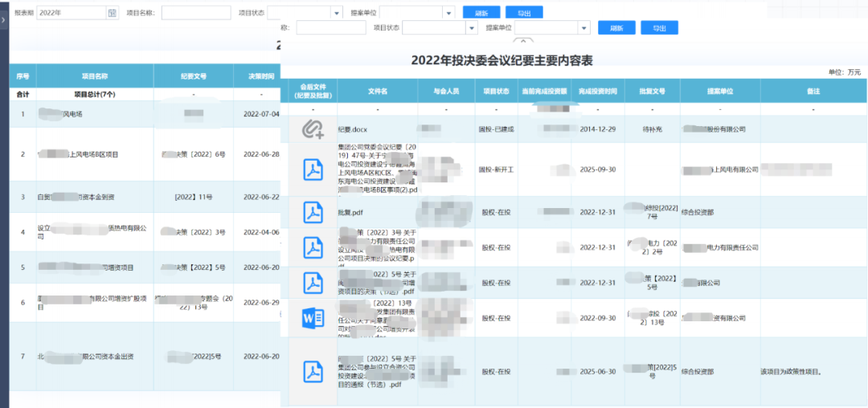Click the 决策时间 column header
The height and width of the screenshot is (408, 868).
(x=257, y=76)
